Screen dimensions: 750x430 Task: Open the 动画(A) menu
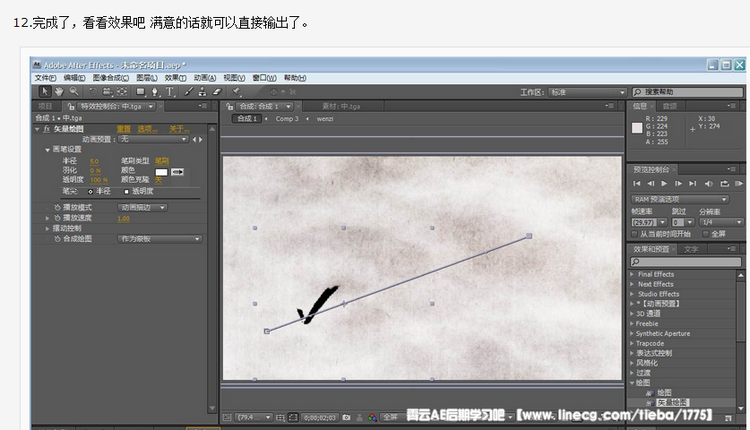click(x=205, y=77)
